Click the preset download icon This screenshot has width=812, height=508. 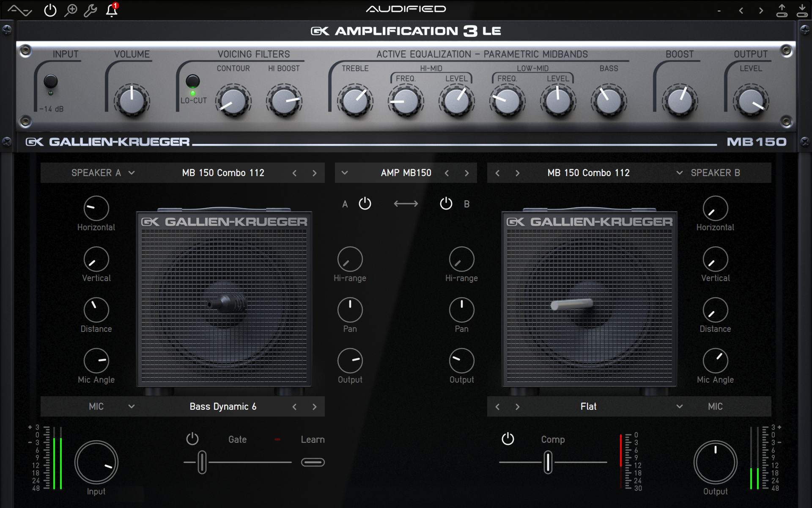802,10
